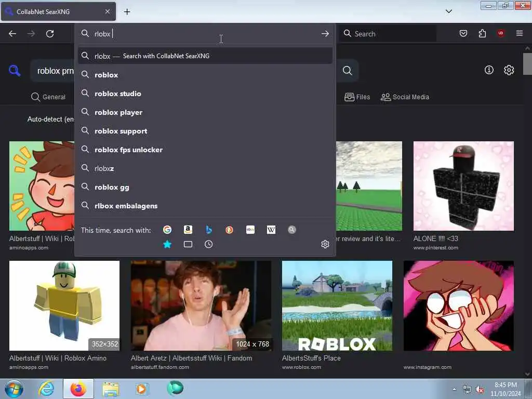Open the SearXNG preferences gear
The image size is (532, 399).
tap(509, 70)
